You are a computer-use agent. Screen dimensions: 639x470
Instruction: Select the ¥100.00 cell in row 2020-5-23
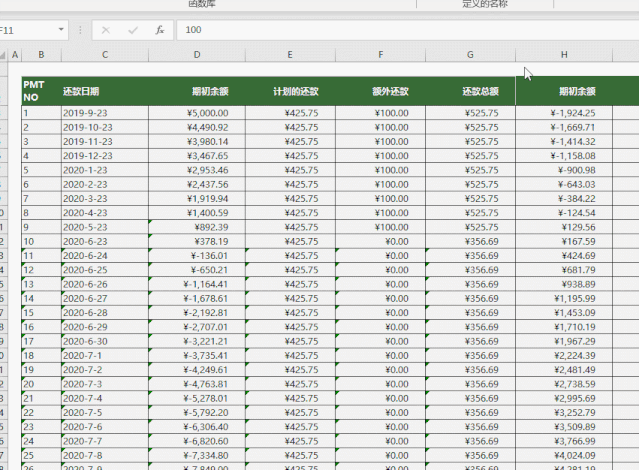380,227
